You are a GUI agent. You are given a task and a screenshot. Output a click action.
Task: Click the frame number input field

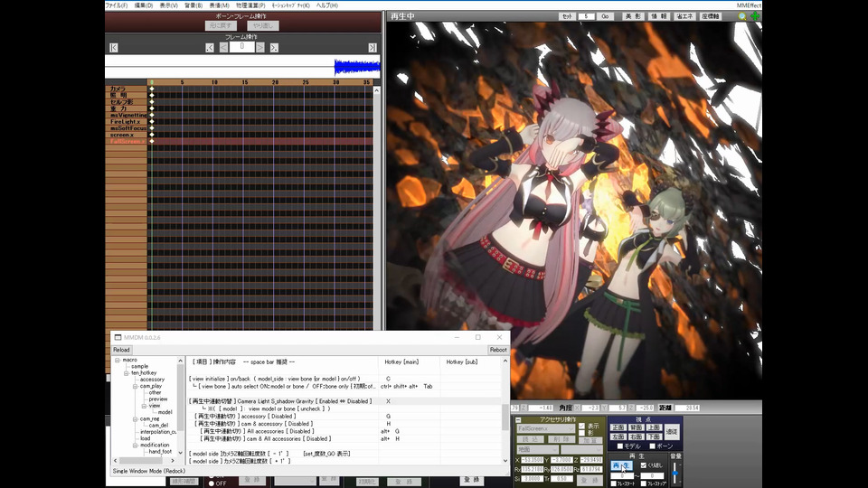pos(242,47)
